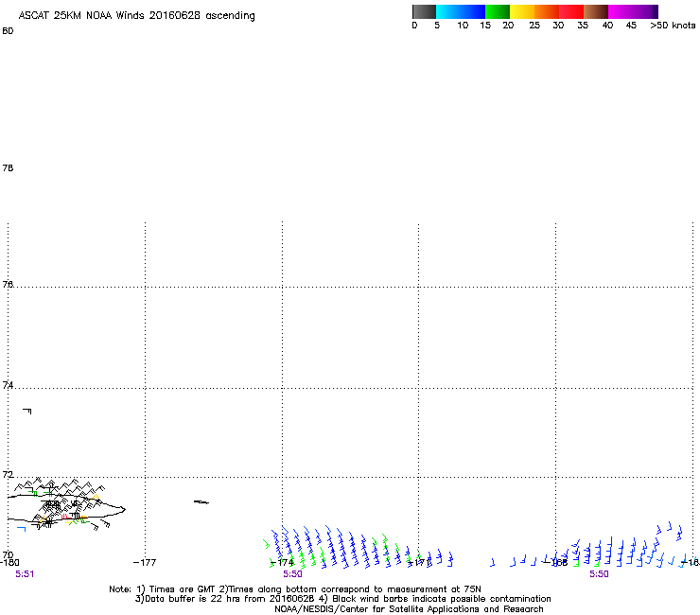
Task: Click the large island outline near -180
Action: pyautogui.click(x=66, y=508)
